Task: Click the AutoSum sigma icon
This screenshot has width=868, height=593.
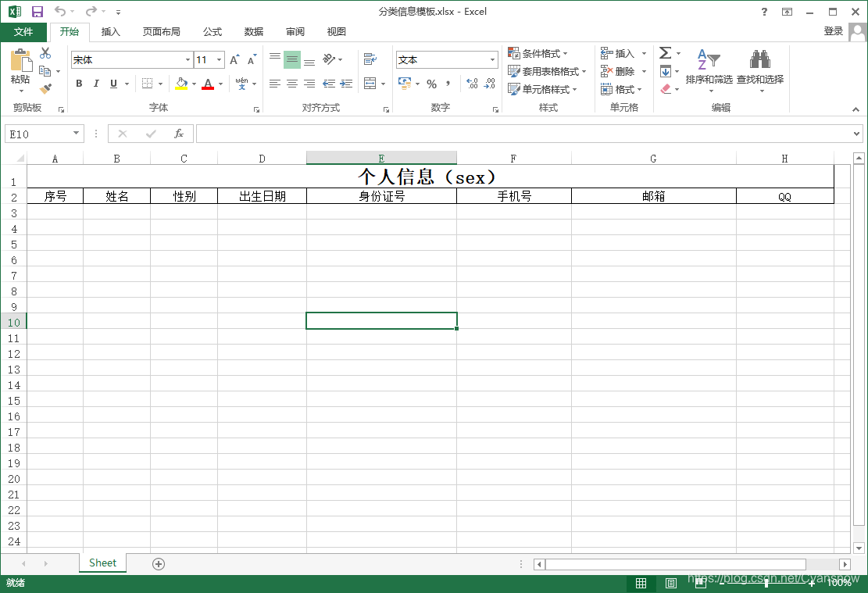Action: pyautogui.click(x=666, y=53)
